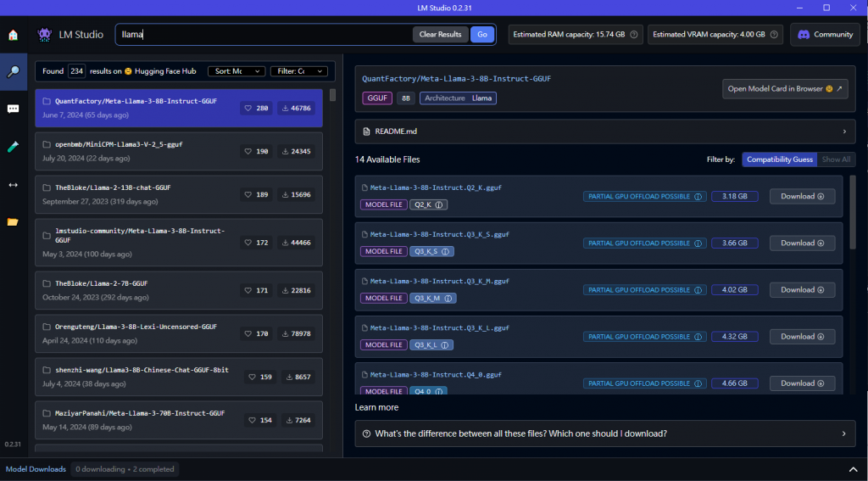Click the results list scrollbar thumb

coord(332,95)
